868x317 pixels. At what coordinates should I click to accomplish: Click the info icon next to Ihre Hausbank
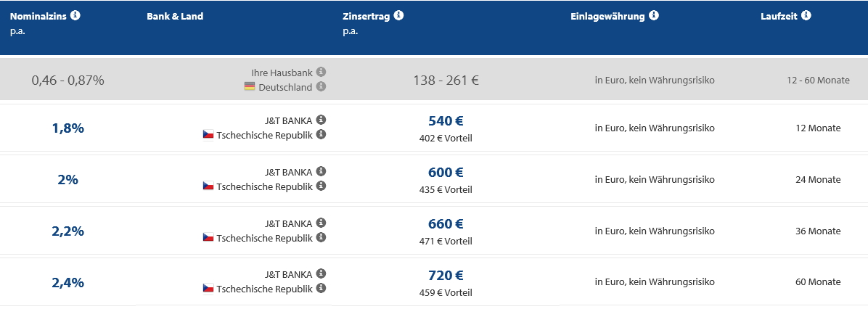[321, 72]
